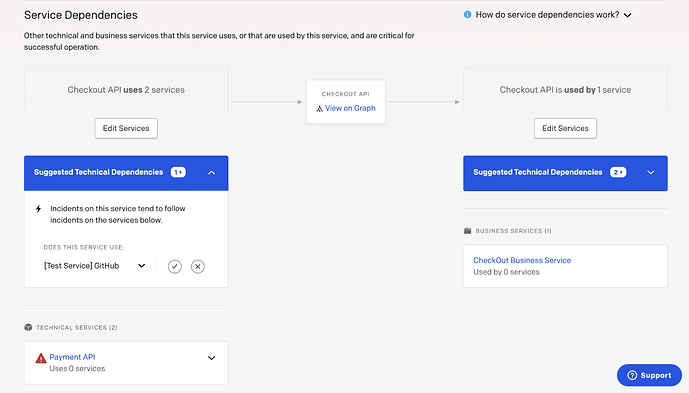Open the Payment API link
The width and height of the screenshot is (689, 393).
tap(72, 357)
